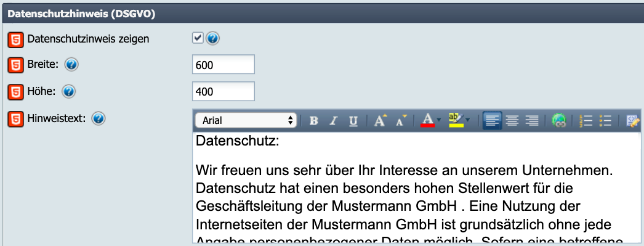This screenshot has height=246, width=644.
Task: Open the HTML source editor icon
Action: click(x=633, y=121)
